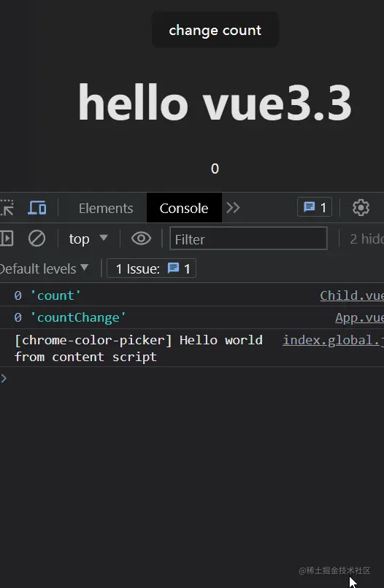Click the message icon in 1 Issue button
This screenshot has height=588, width=384.
point(173,268)
